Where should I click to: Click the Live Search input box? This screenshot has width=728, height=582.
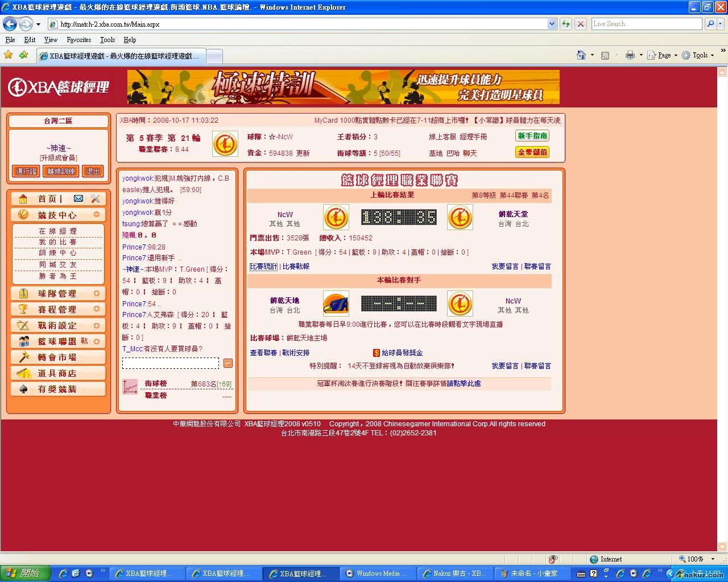point(647,24)
